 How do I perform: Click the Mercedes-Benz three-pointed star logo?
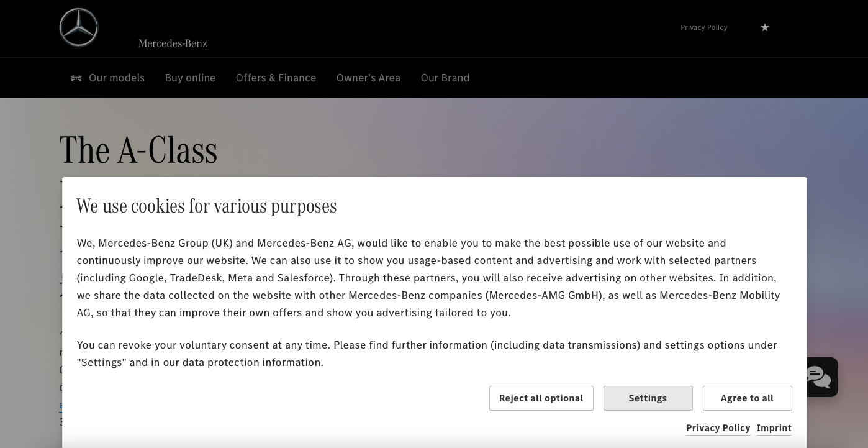coord(79,27)
